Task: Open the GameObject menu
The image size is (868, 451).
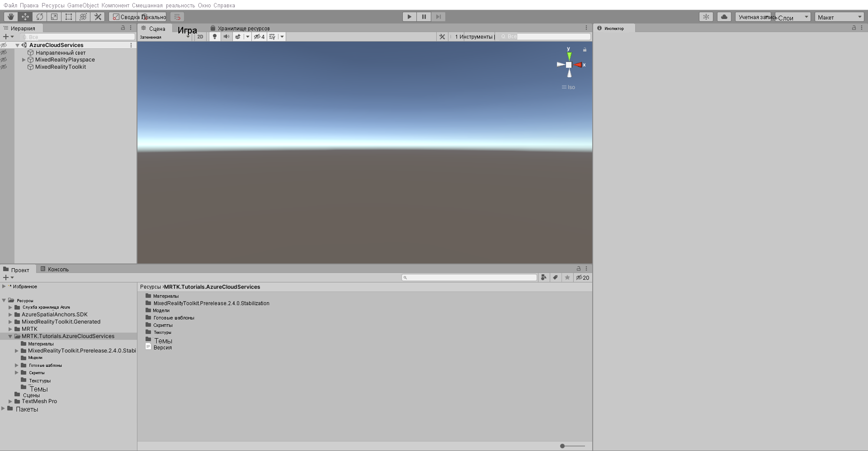Action: [83, 5]
